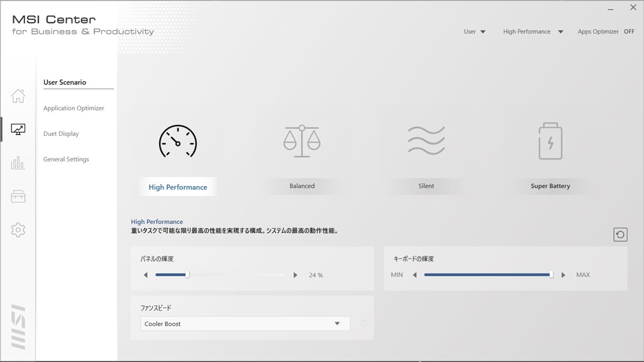This screenshot has height=362, width=644.
Task: Open the toolbox Support sidebar icon
Action: (x=18, y=197)
